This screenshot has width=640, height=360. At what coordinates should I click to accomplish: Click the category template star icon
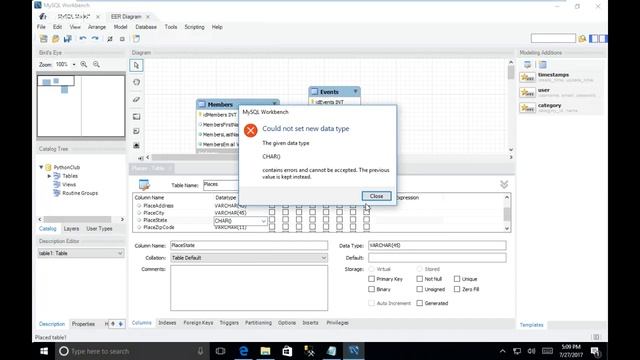click(x=527, y=108)
